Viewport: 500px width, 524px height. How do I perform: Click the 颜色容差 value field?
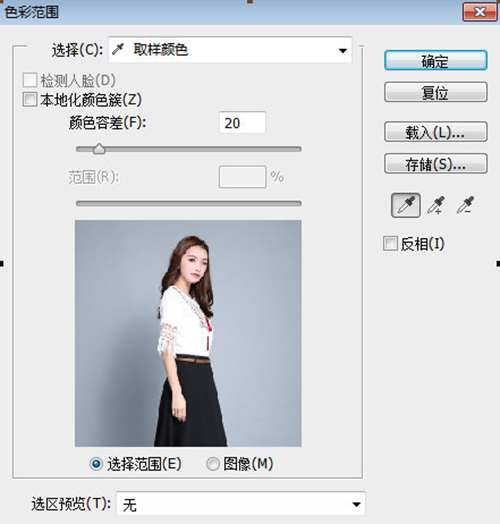pos(243,123)
